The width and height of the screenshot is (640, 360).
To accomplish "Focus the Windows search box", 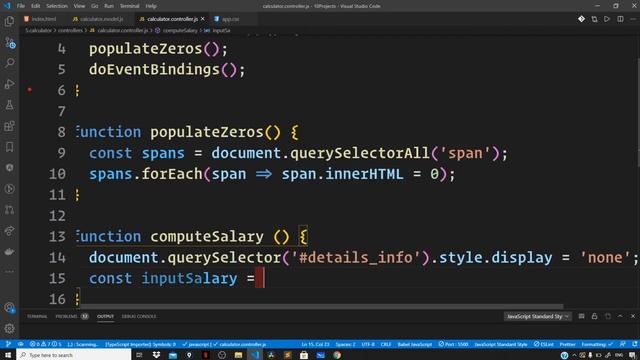I will (x=74, y=355).
